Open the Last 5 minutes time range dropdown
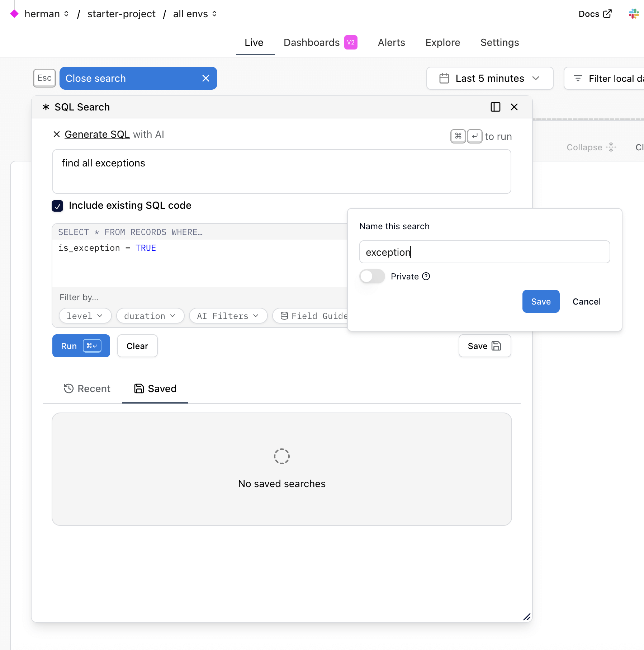Screen dimensions: 644x650 pyautogui.click(x=490, y=78)
